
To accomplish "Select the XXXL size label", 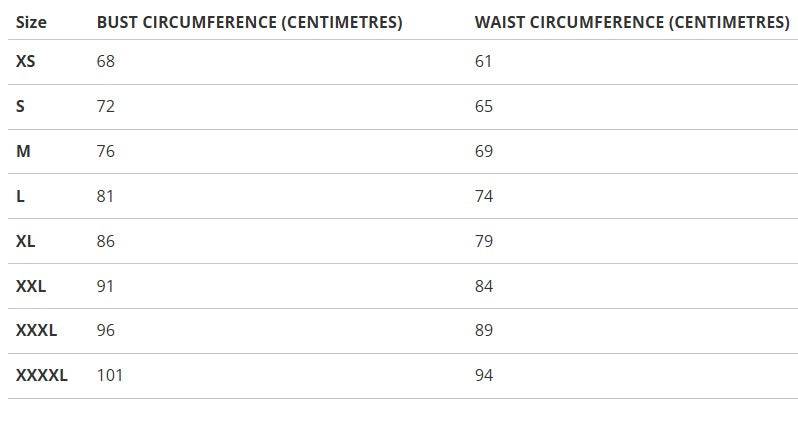I will (37, 331).
